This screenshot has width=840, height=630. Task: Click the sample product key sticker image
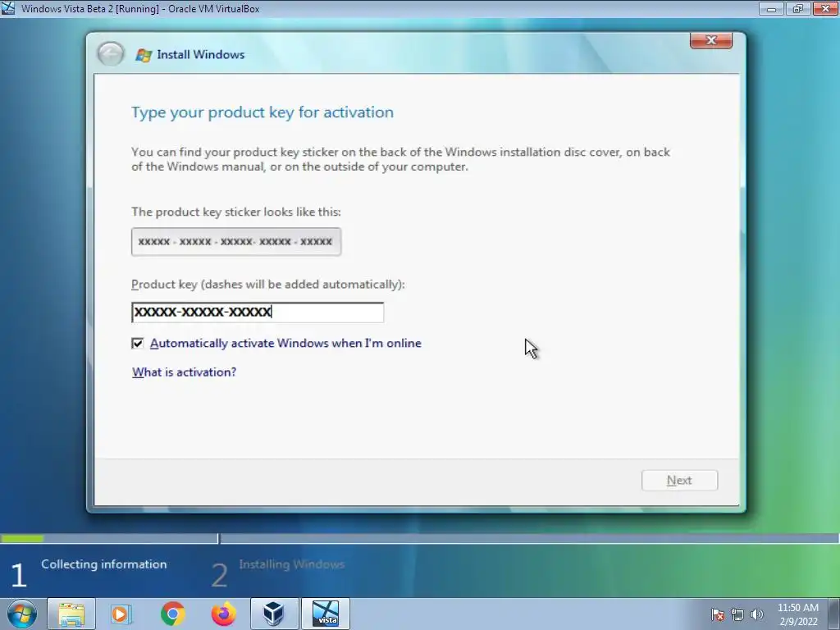236,242
